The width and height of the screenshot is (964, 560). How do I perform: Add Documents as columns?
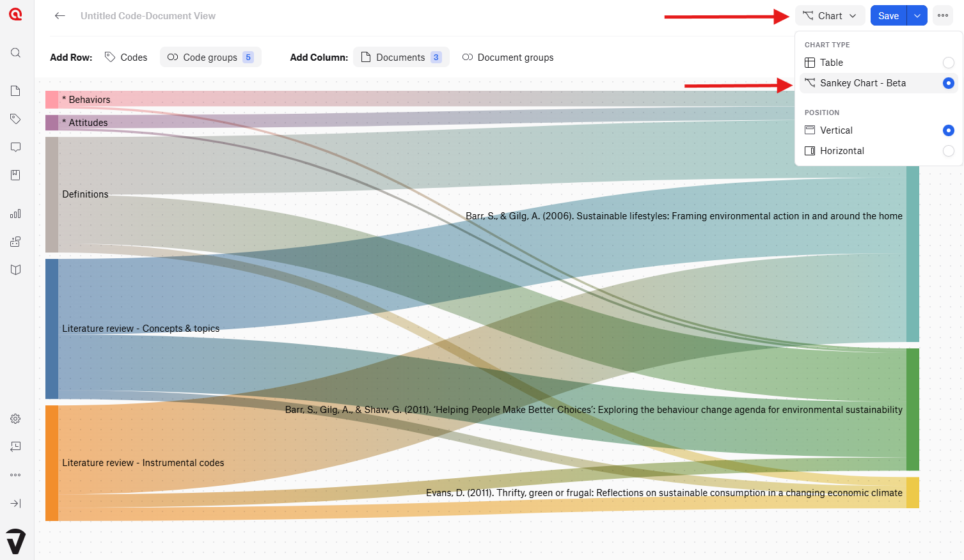[x=401, y=57]
